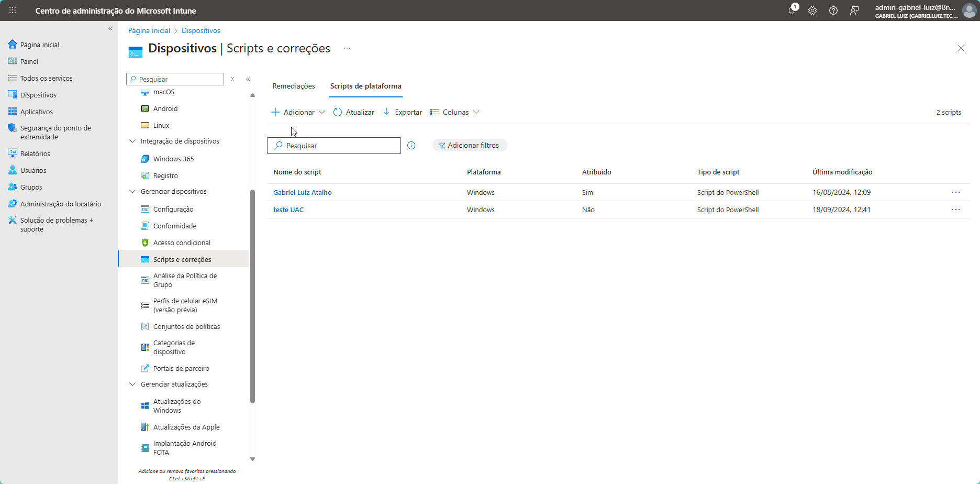The image size is (980, 484).
Task: Clear the menu search box
Action: click(x=232, y=79)
